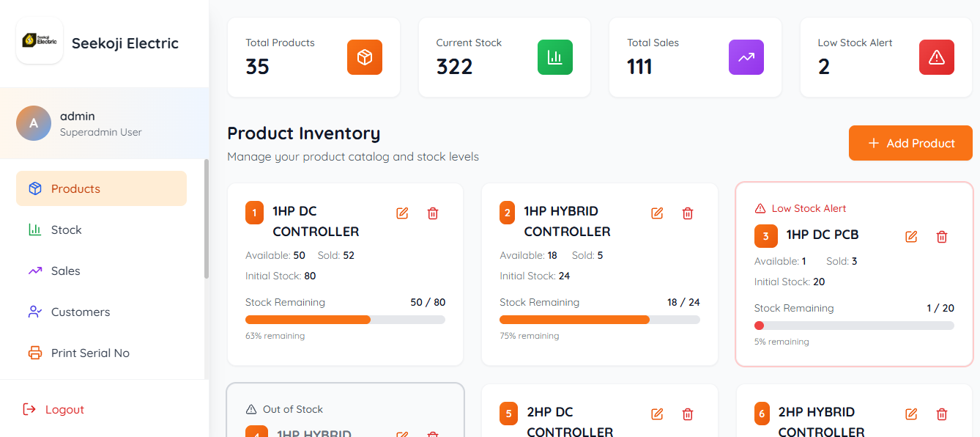This screenshot has height=437, width=980.
Task: Click the warning triangle beside Low Stock Alert label
Action: coord(760,208)
